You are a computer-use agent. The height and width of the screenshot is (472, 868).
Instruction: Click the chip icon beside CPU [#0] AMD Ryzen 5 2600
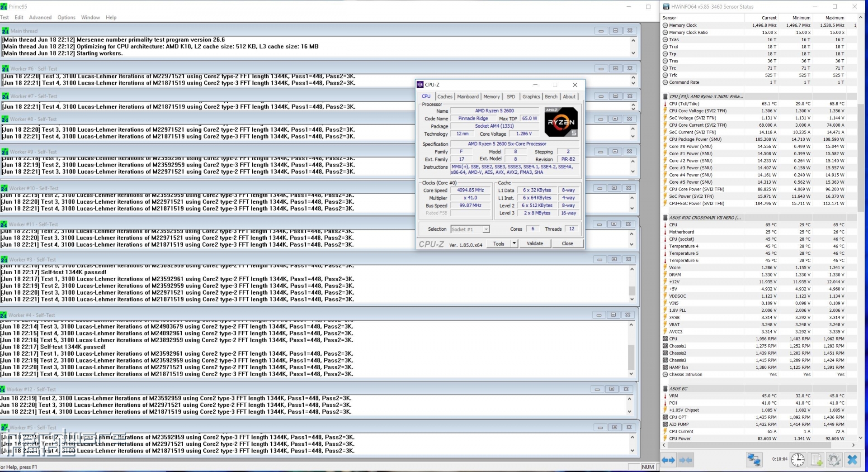pos(665,96)
